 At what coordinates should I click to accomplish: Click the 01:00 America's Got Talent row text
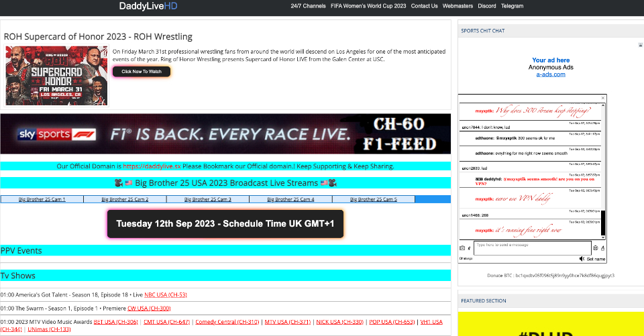point(72,295)
